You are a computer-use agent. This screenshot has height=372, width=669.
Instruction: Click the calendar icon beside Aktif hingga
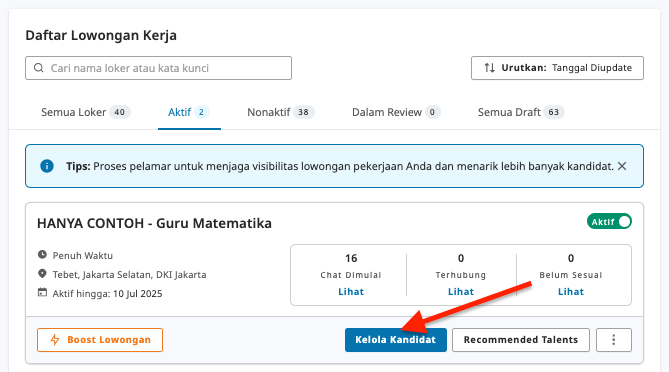click(42, 293)
